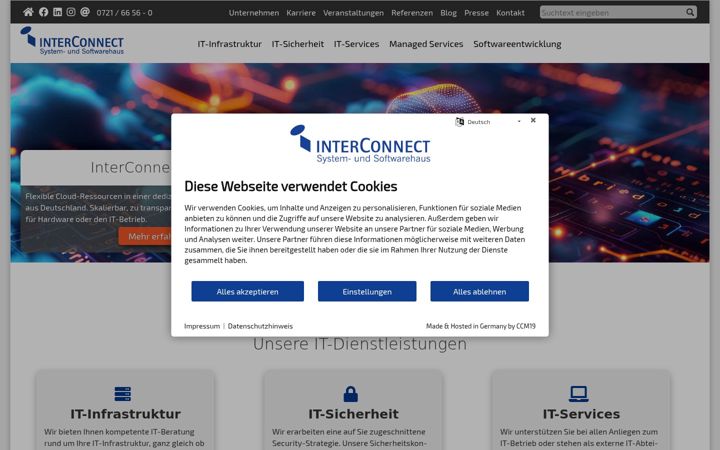The height and width of the screenshot is (450, 720).
Task: Click the IT-Sicherheit card heading
Action: click(354, 414)
